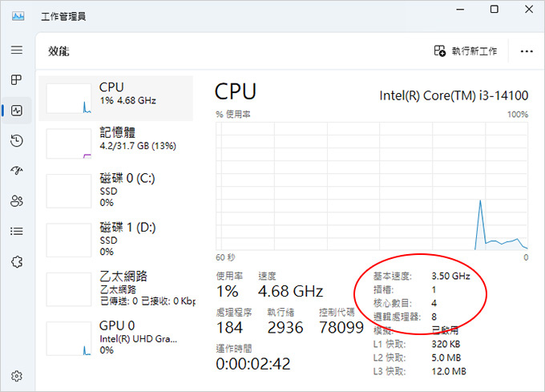Screen dimensions: 545x392
Task: Click the 184 processes count value
Action: click(x=229, y=328)
